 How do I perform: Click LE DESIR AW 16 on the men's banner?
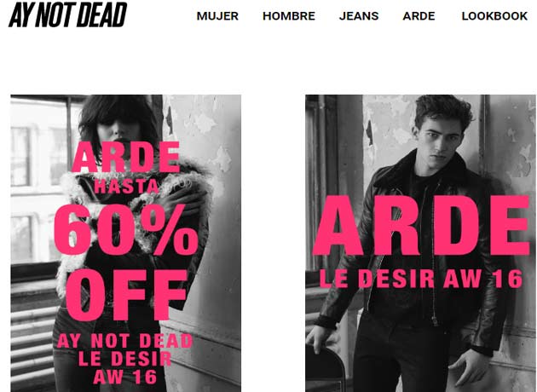(421, 279)
